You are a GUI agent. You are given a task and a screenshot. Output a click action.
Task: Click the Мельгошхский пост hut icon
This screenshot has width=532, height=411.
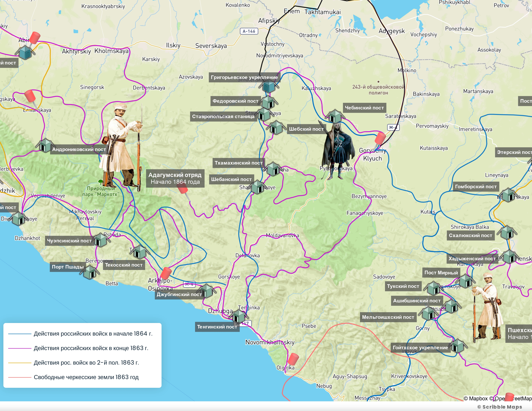tap(429, 313)
